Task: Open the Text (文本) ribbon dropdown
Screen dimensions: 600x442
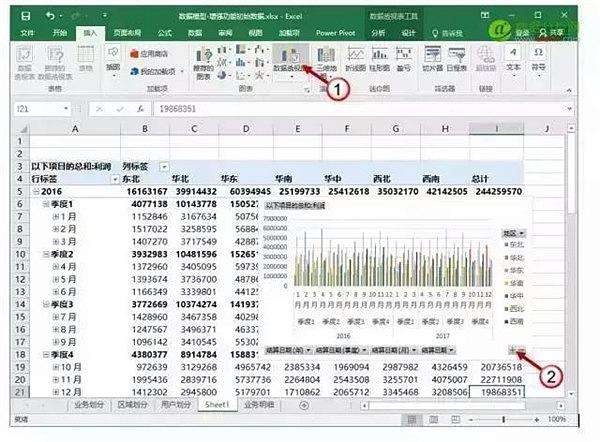Action: coord(513,60)
